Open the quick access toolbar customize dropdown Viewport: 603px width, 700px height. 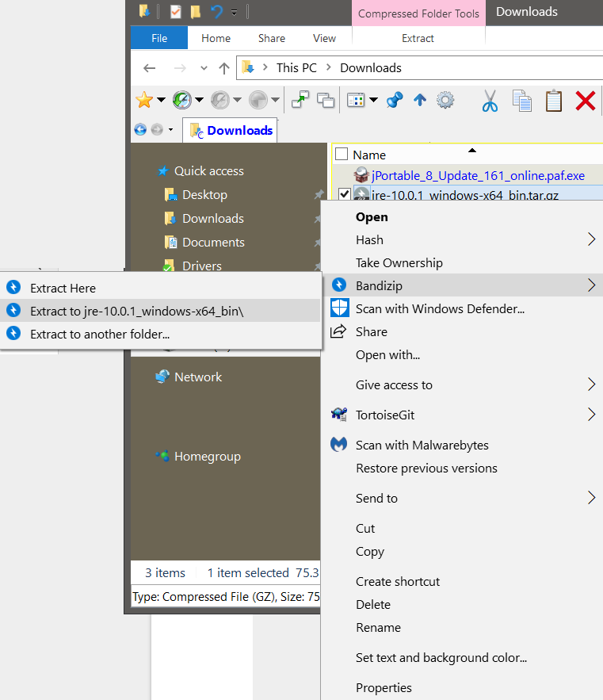pos(234,13)
